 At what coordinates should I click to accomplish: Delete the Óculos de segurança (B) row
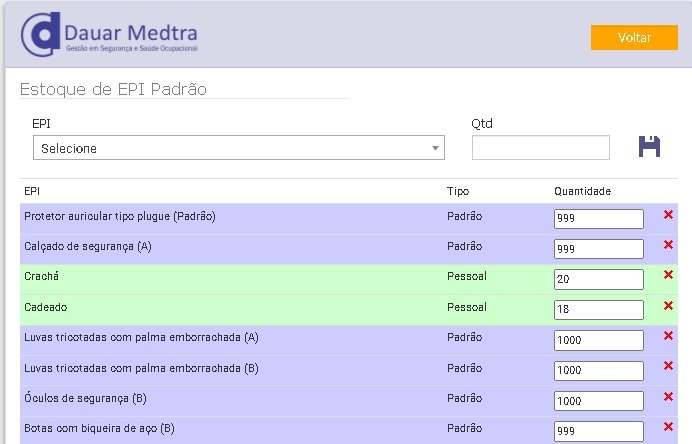(x=668, y=396)
